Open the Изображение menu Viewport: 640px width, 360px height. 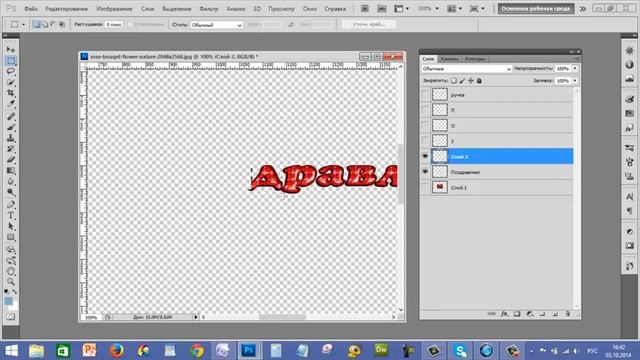pos(114,9)
